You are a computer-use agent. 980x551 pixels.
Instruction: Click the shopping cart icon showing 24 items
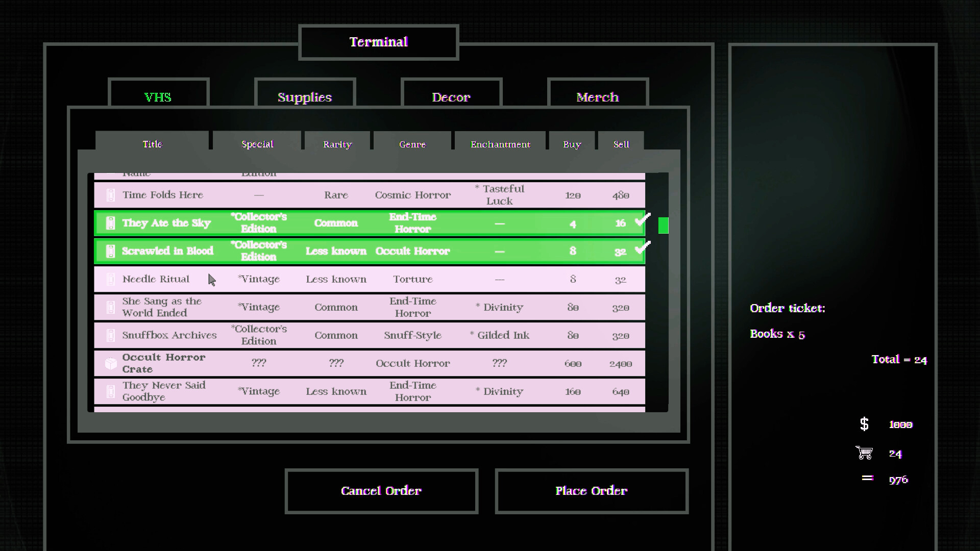pyautogui.click(x=865, y=454)
